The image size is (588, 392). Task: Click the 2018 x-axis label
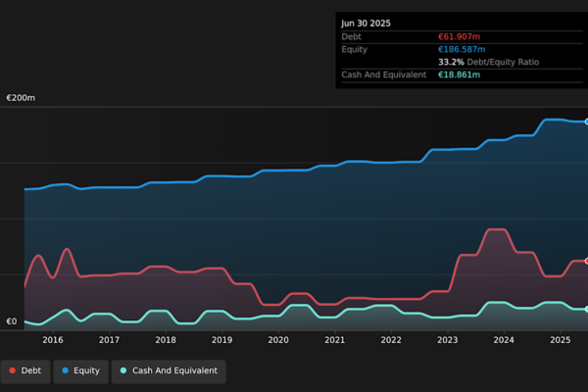tap(166, 340)
